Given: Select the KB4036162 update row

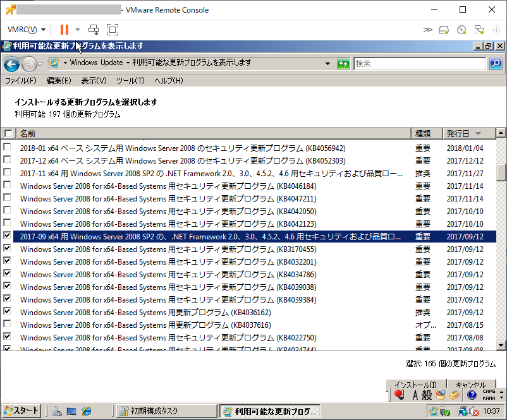Looking at the screenshot, I should pyautogui.click(x=255, y=313).
